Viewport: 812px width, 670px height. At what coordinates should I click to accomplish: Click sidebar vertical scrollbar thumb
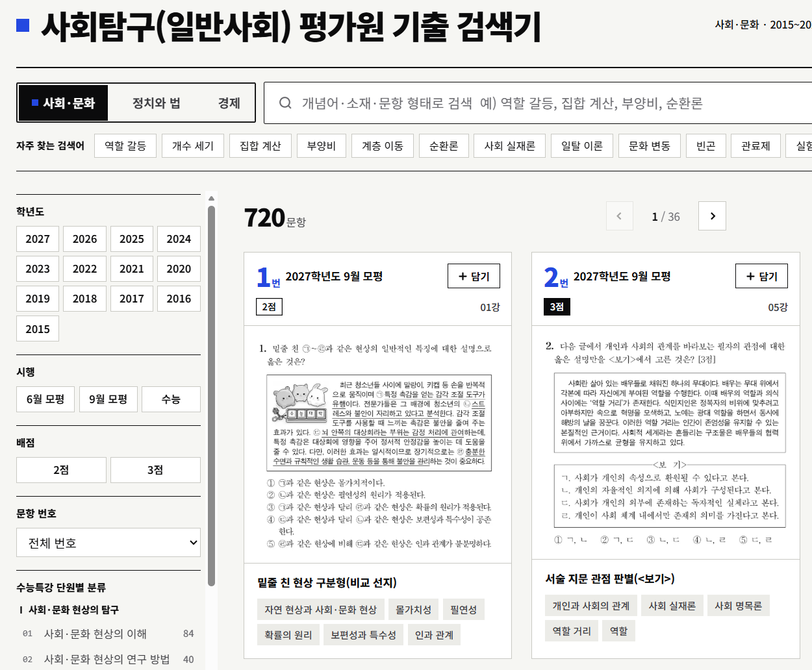211,396
